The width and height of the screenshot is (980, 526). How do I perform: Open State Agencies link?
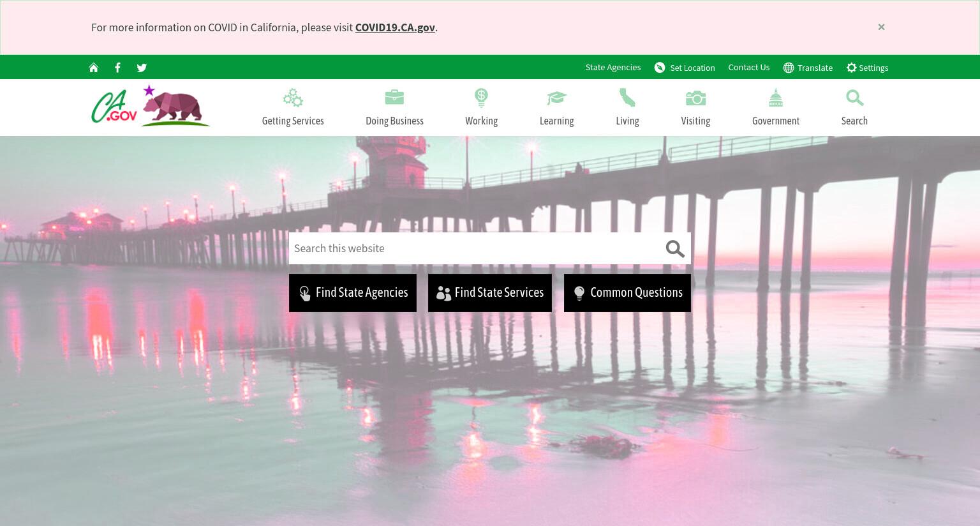[x=613, y=68]
